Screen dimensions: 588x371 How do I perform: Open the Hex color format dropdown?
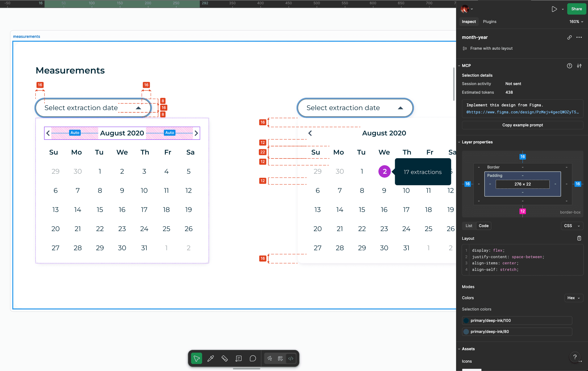[x=573, y=298]
